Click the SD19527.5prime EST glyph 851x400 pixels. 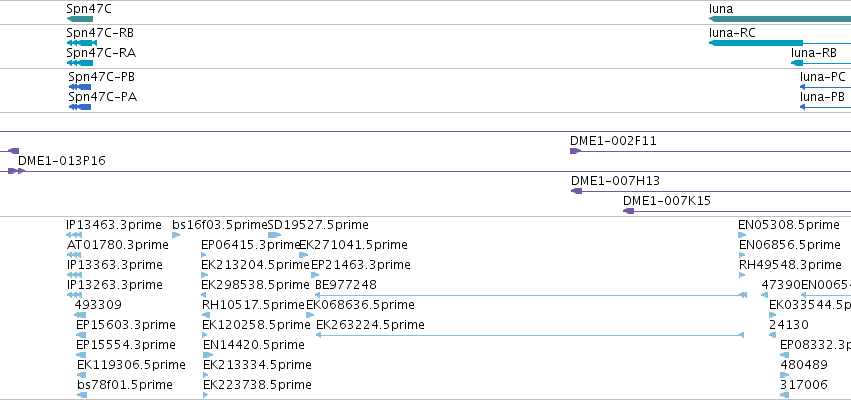coord(275,235)
